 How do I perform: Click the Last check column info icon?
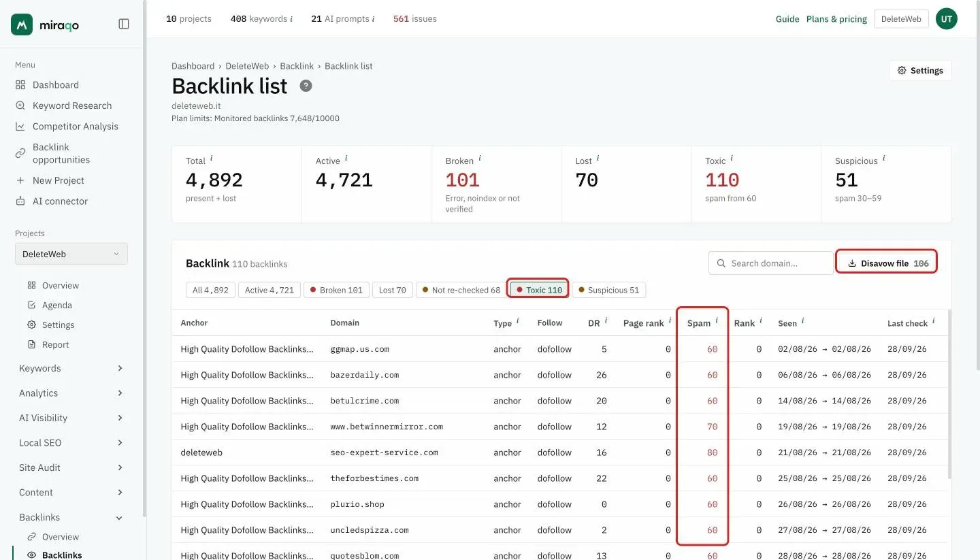click(x=934, y=320)
